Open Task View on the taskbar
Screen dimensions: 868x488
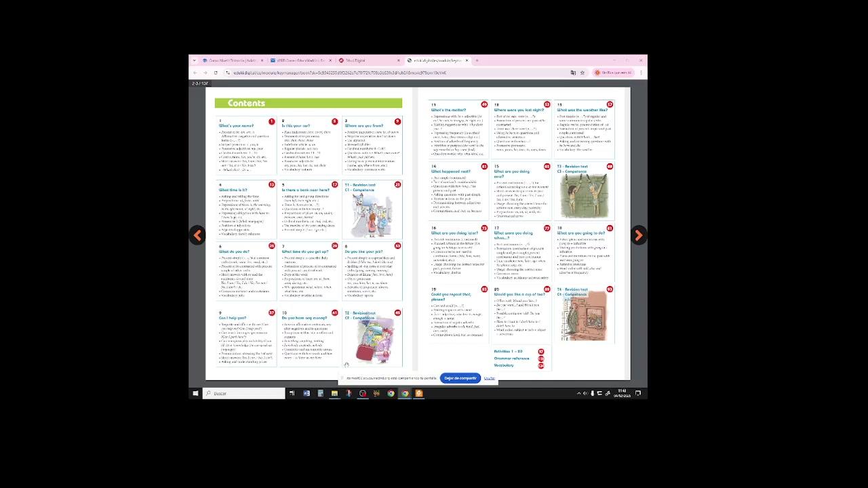pos(292,393)
